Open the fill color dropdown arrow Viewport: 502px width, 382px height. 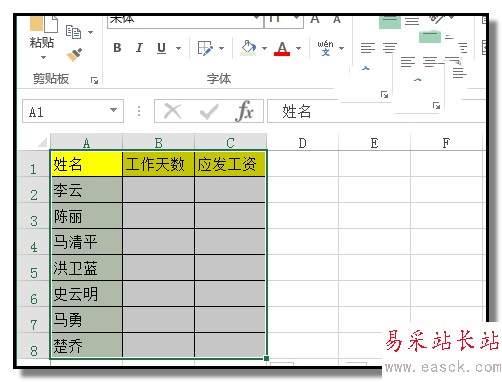(264, 49)
